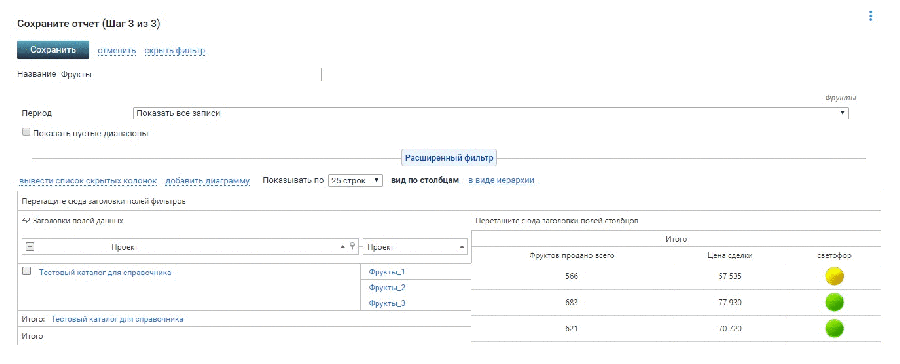
Task: Toggle the empty ranges checkbox below Период
Action: coord(25,133)
